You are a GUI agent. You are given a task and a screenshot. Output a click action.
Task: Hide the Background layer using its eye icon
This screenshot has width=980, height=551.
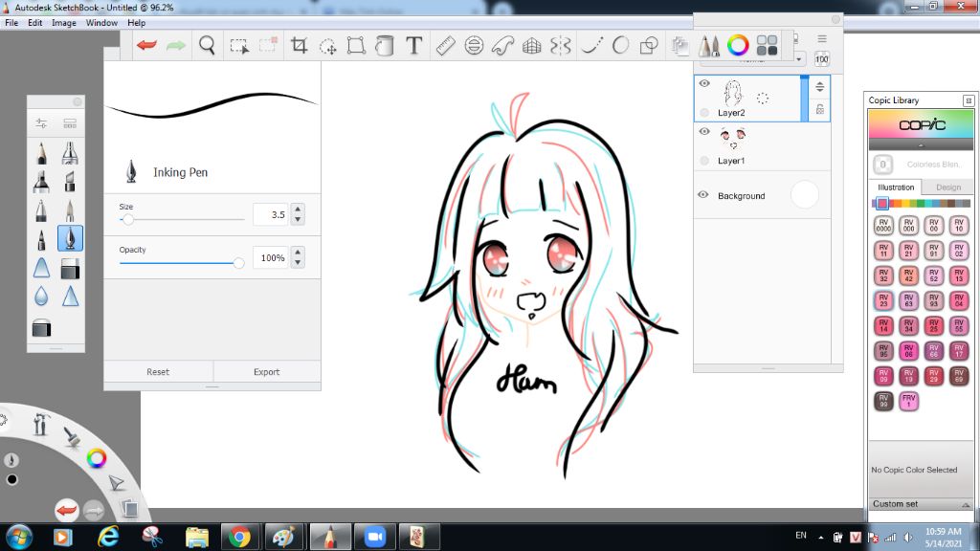tap(703, 195)
